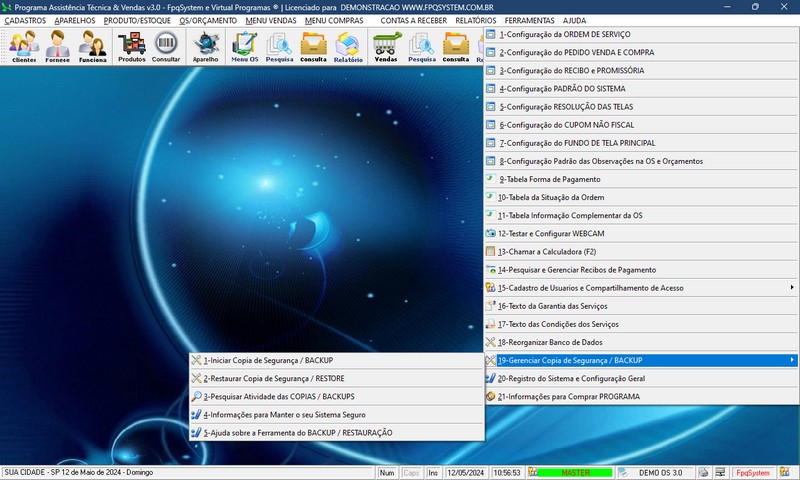Click the Fornece suppliers icon
This screenshot has width=800, height=480.
point(58,46)
